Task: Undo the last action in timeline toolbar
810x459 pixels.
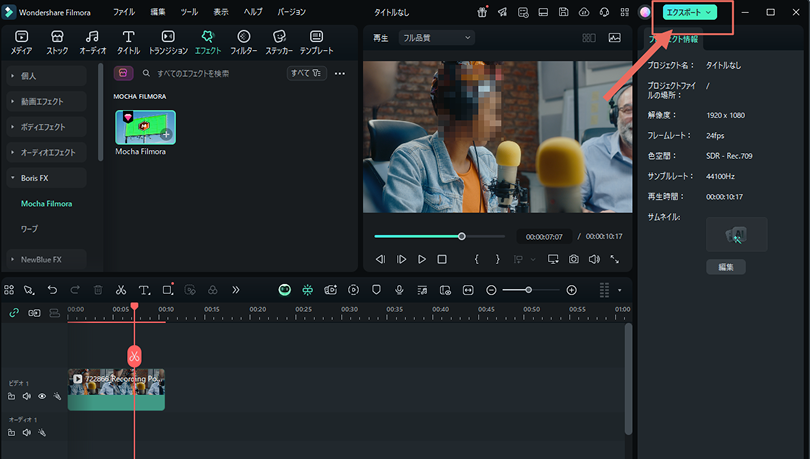Action: pyautogui.click(x=52, y=290)
